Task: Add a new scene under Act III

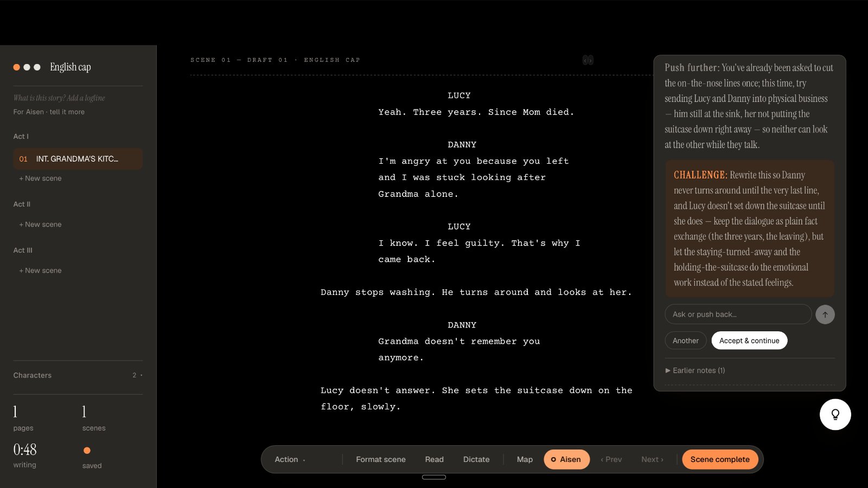Action: pos(40,271)
